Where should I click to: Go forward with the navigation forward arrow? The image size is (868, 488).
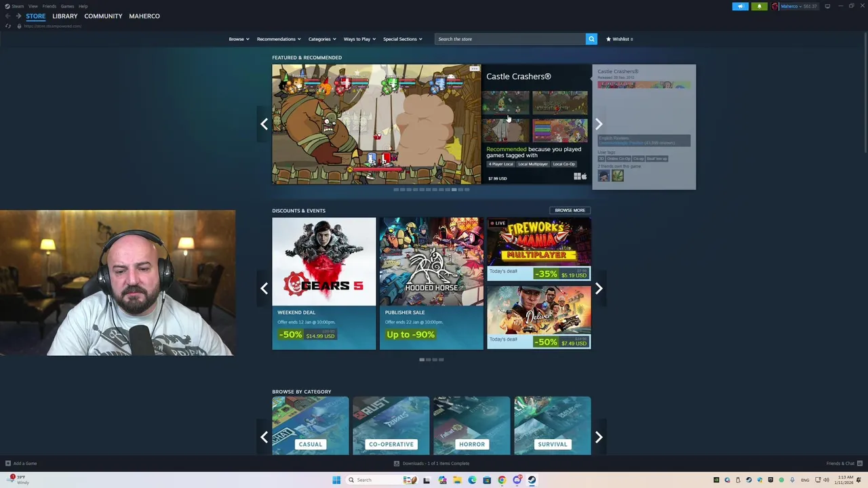pyautogui.click(x=18, y=16)
